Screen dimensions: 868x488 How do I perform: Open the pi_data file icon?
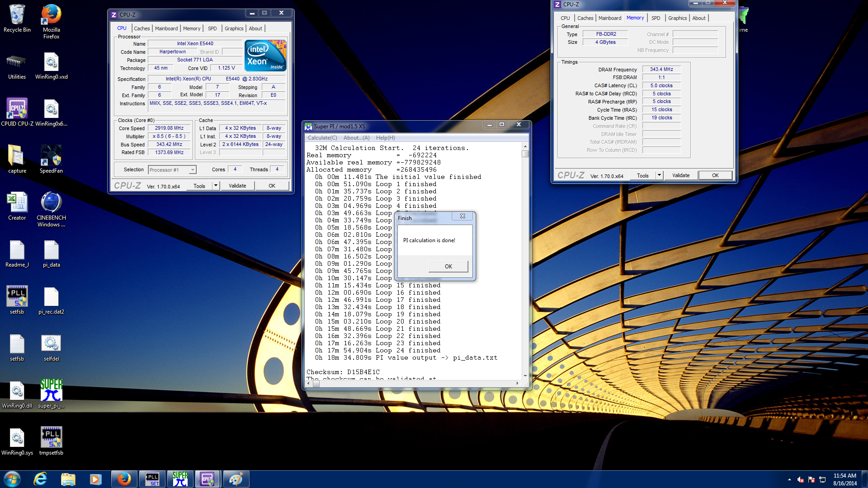point(51,253)
